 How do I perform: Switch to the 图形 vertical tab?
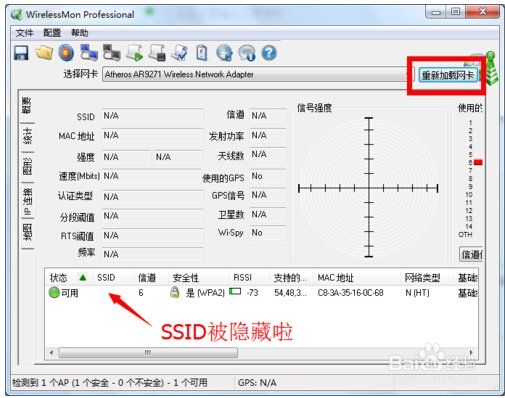27,166
